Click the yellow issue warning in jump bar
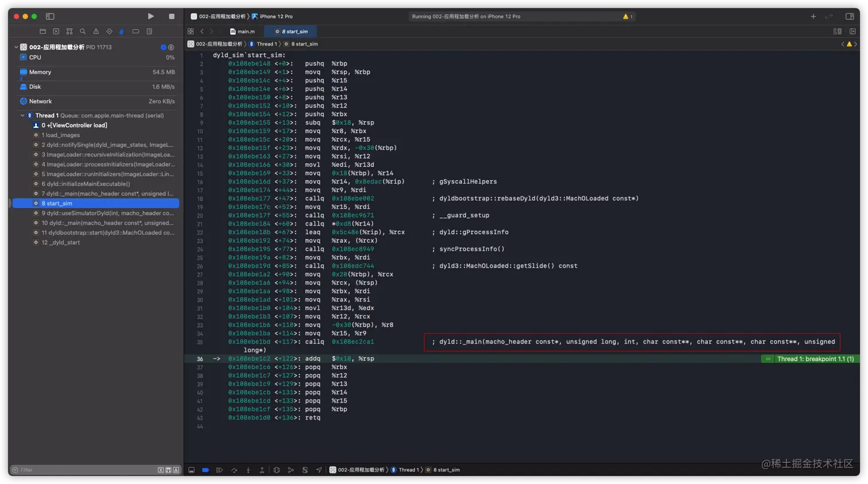The width and height of the screenshot is (868, 484). 849,44
